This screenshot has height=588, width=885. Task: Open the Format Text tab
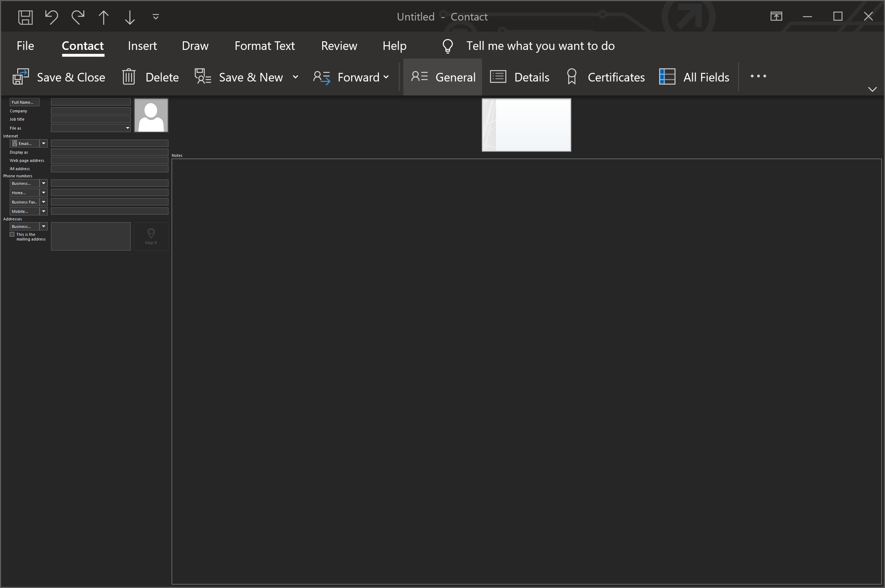tap(264, 46)
